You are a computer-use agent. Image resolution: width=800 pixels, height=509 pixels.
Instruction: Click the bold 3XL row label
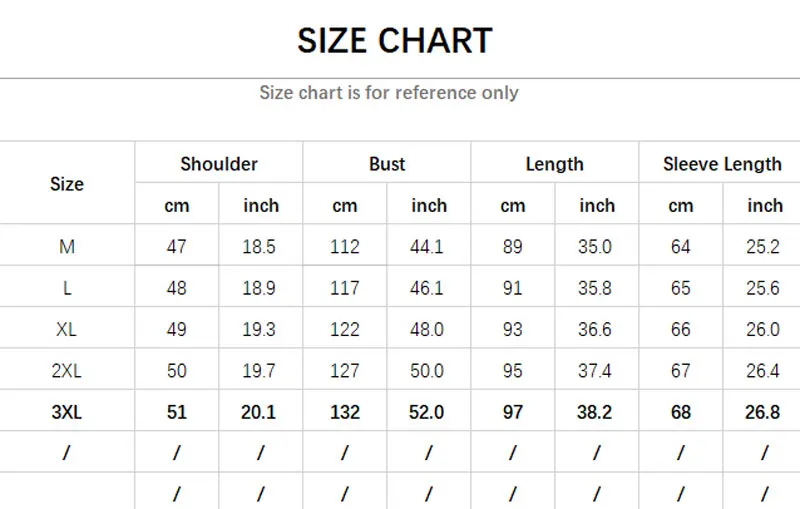point(67,412)
